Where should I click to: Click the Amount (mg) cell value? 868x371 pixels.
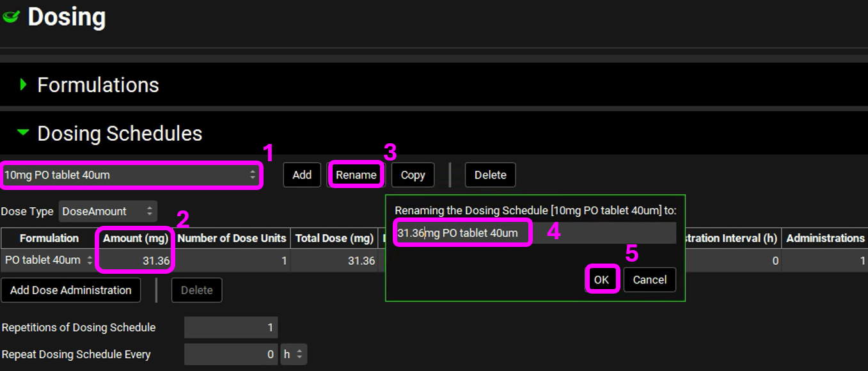136,260
